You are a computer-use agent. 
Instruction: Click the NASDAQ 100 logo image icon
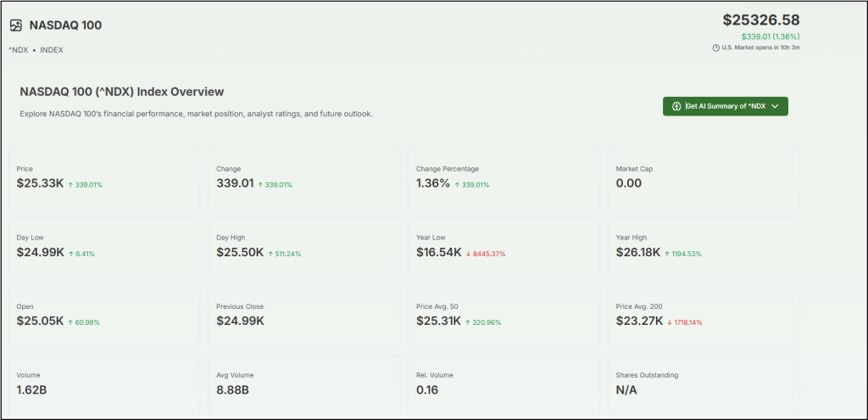pyautogui.click(x=16, y=25)
